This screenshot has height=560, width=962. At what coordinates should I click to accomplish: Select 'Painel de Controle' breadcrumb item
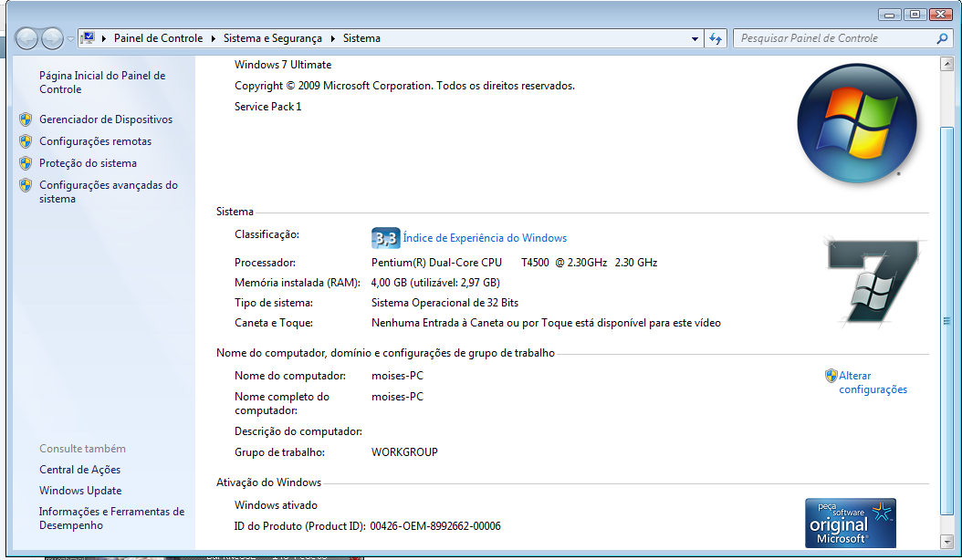pos(158,38)
